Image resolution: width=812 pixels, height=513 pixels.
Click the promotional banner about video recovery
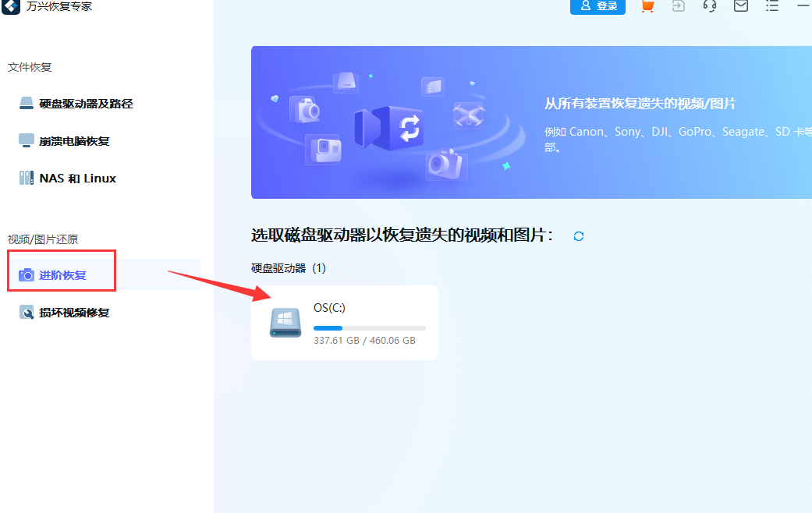pyautogui.click(x=530, y=122)
